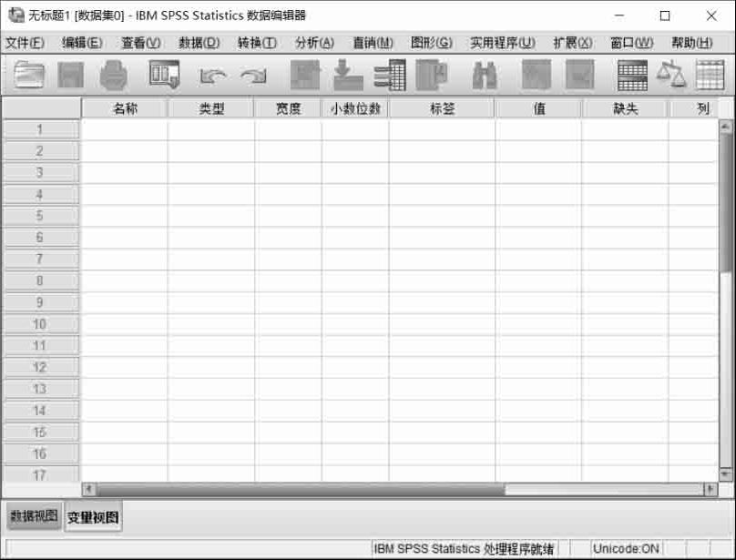Open the Recall recently used dialogs icon
The image size is (736, 560).
coord(164,74)
